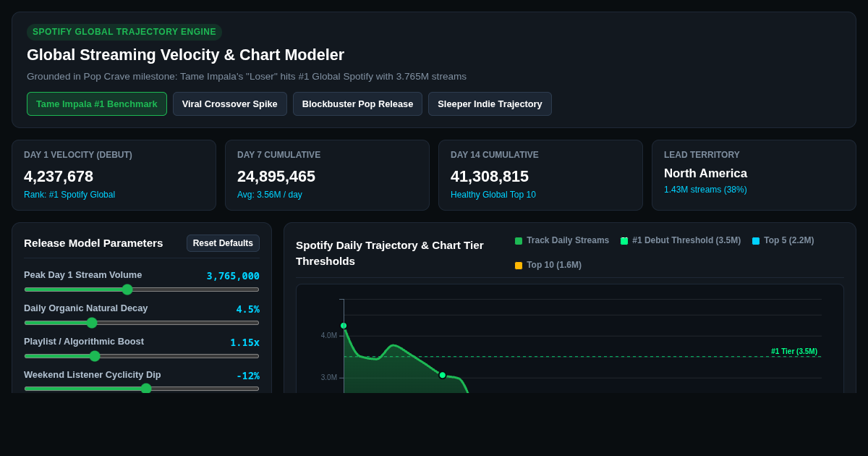Select the Blockbuster Pop Release preset

[x=357, y=104]
